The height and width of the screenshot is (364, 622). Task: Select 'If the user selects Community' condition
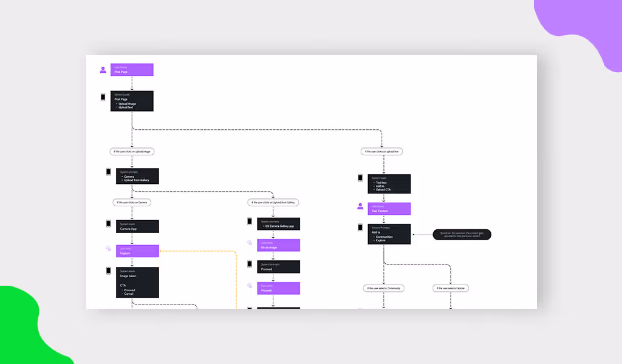(384, 288)
